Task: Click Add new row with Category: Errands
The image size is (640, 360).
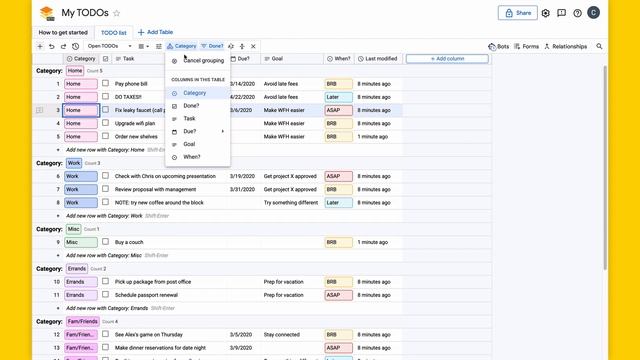Action: (x=107, y=308)
